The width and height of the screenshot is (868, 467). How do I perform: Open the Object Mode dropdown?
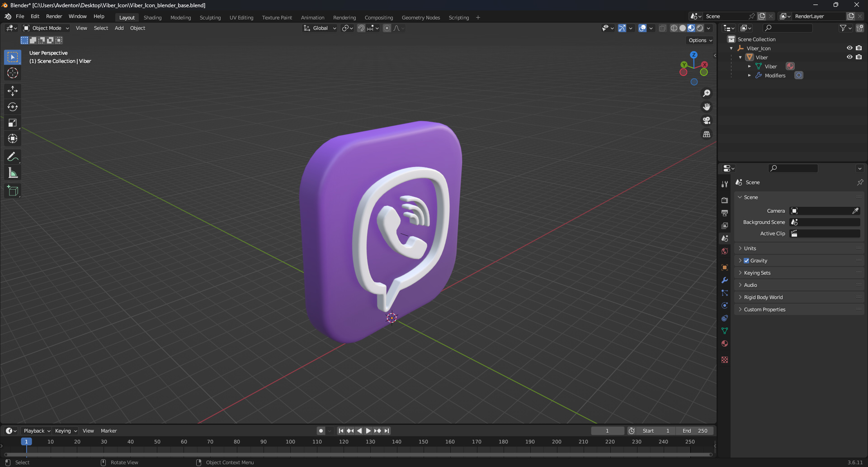point(46,28)
